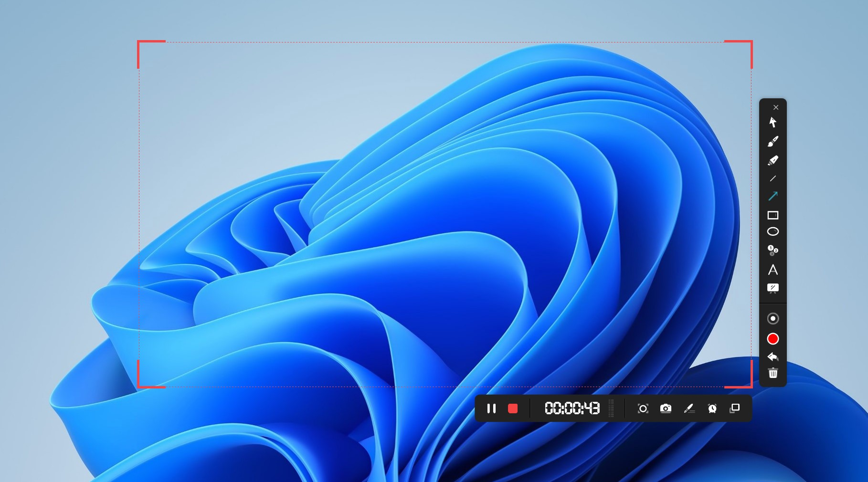The height and width of the screenshot is (482, 868).
Task: Select the brush drawing tool
Action: tap(773, 142)
